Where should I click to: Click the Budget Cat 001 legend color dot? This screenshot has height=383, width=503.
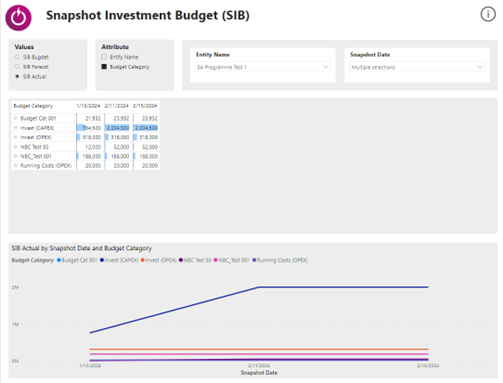click(x=59, y=260)
